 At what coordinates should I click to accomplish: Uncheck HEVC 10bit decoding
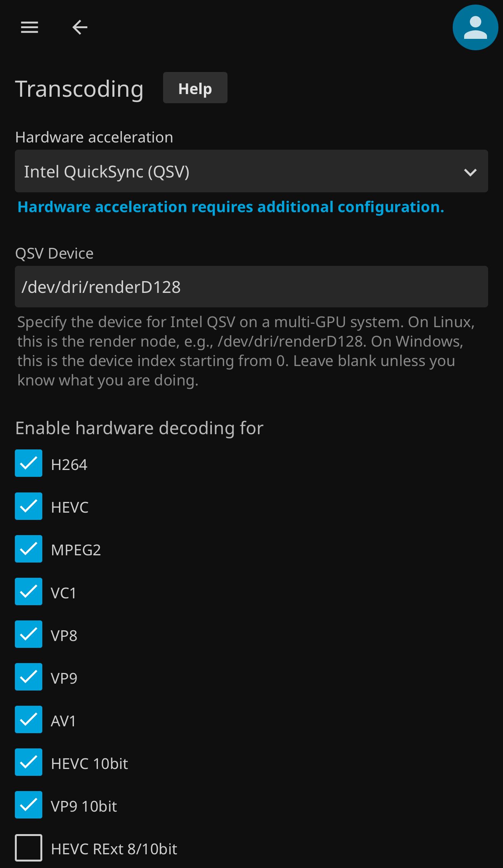(x=29, y=762)
